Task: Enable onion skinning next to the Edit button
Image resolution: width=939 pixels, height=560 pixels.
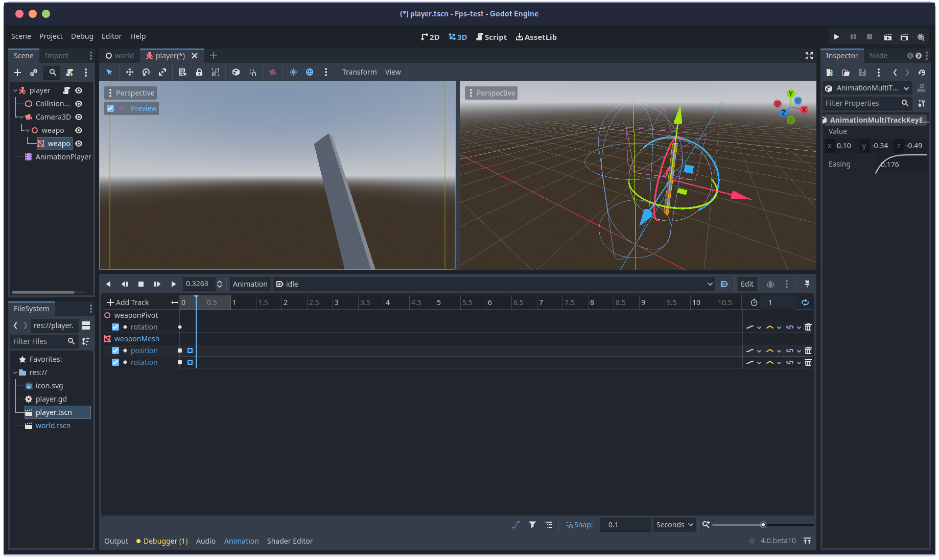Action: click(770, 284)
